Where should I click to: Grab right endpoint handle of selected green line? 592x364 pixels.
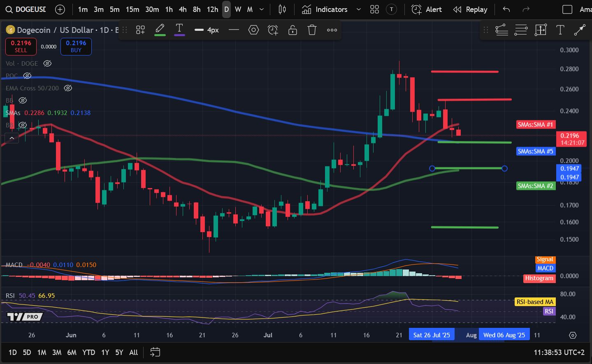click(504, 168)
